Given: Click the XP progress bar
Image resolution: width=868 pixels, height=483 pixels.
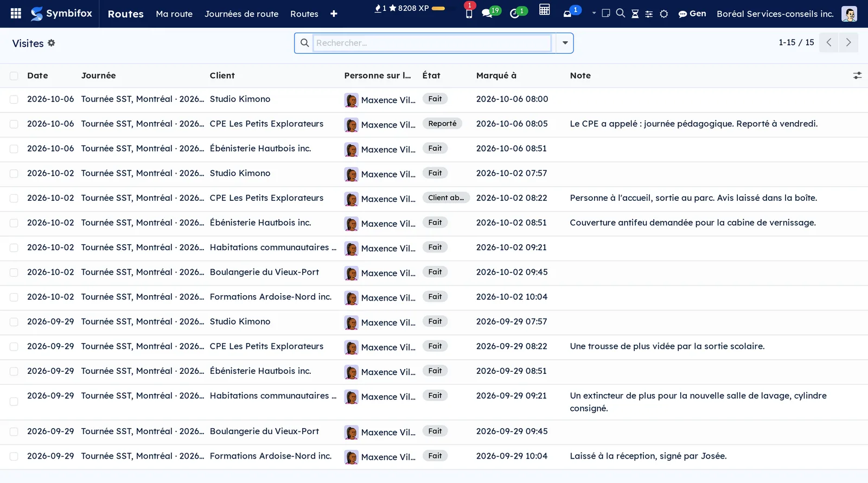Looking at the screenshot, I should [438, 8].
